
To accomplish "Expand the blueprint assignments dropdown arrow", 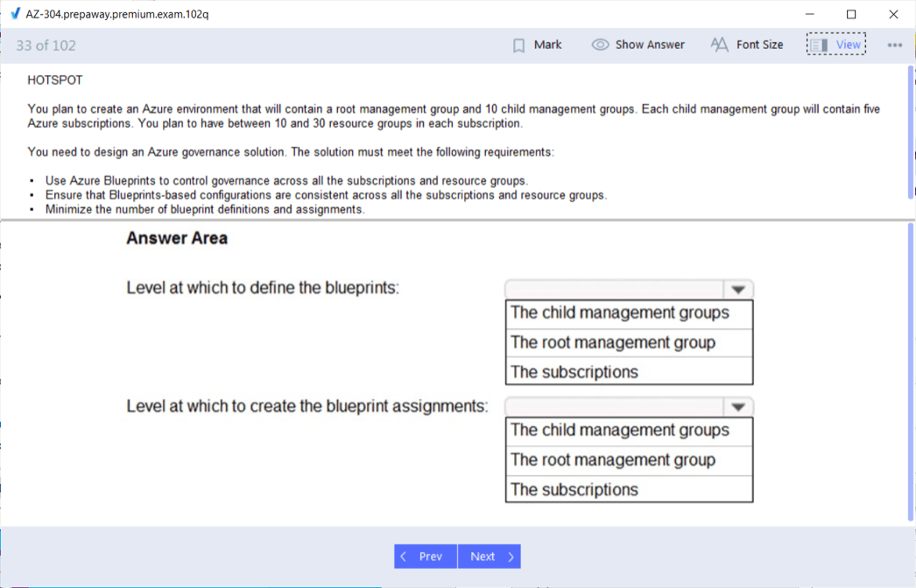I will pos(738,407).
